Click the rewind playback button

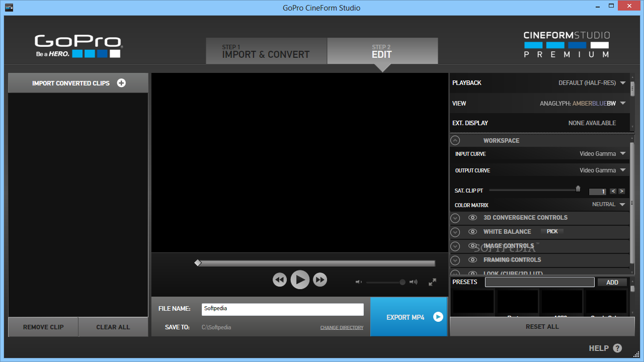pos(280,280)
